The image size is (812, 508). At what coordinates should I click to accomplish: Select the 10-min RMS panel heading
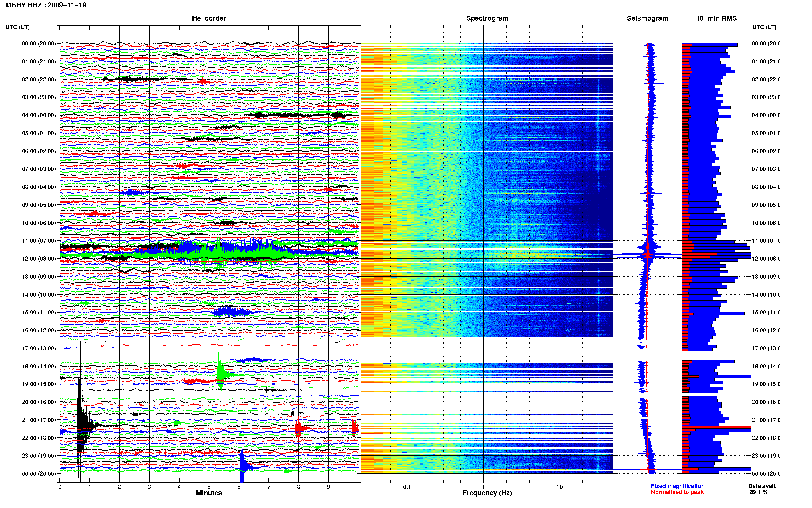tap(716, 18)
